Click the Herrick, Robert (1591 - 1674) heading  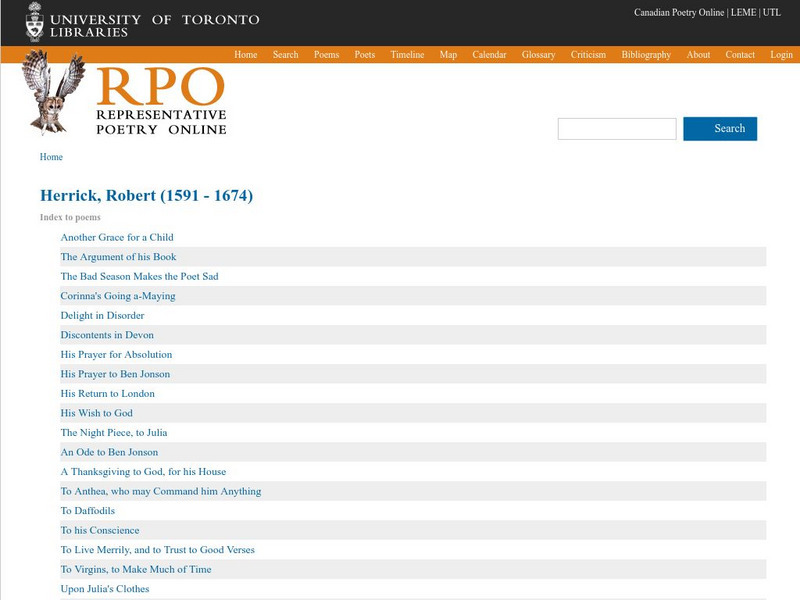pyautogui.click(x=146, y=195)
